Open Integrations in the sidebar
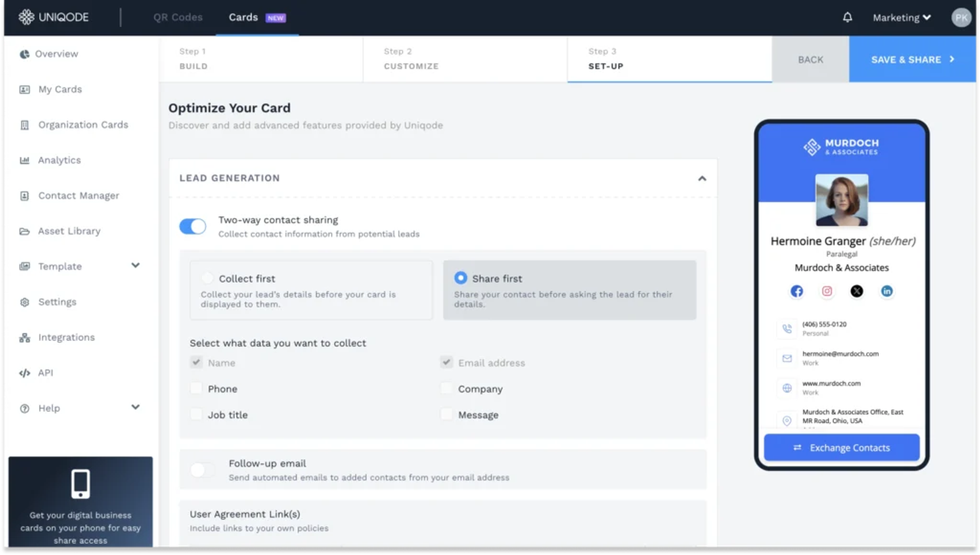Screen dimensions: 980x555 pyautogui.click(x=66, y=338)
